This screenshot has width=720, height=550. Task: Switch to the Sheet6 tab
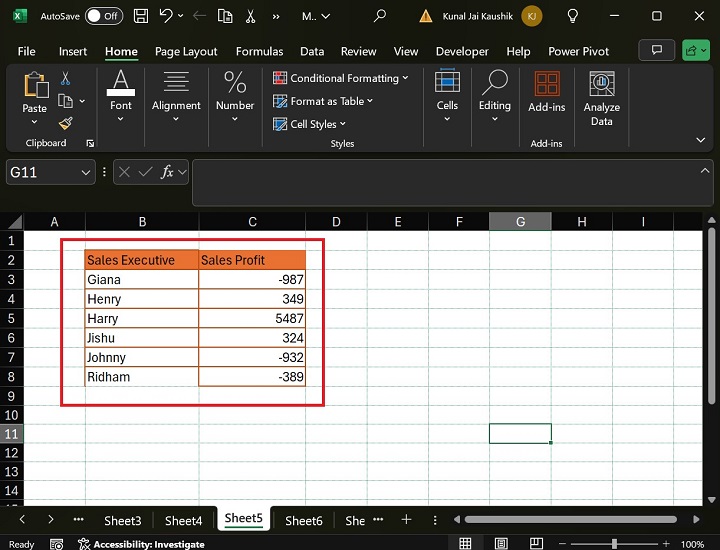click(x=303, y=520)
